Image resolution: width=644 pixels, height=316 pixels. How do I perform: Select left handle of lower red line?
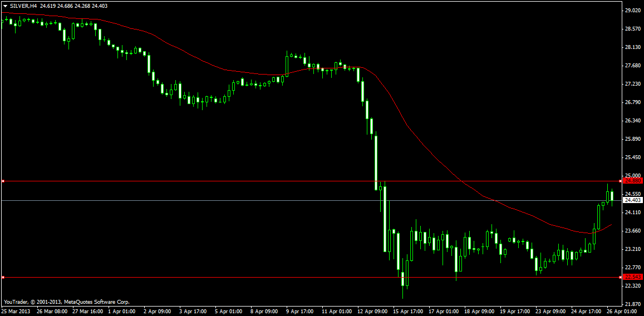coord(3,277)
